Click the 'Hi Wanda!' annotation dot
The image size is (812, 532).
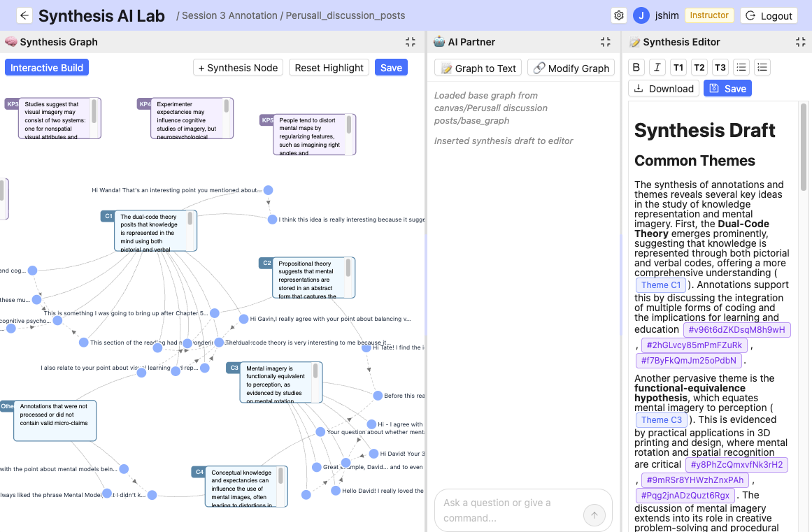tap(269, 190)
